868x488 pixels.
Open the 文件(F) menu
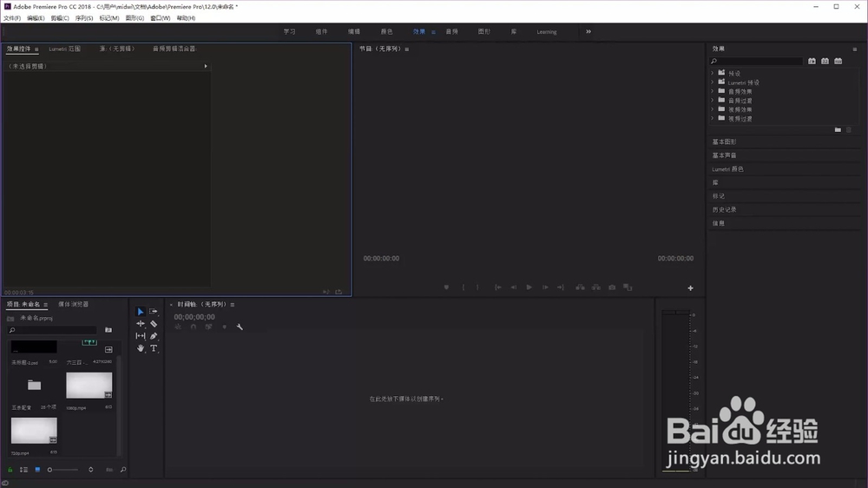point(12,18)
